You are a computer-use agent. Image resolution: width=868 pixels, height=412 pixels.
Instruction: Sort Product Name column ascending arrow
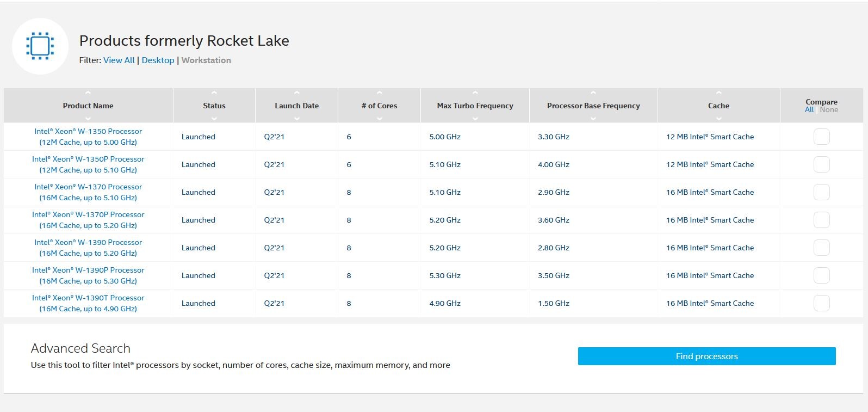[x=88, y=93]
